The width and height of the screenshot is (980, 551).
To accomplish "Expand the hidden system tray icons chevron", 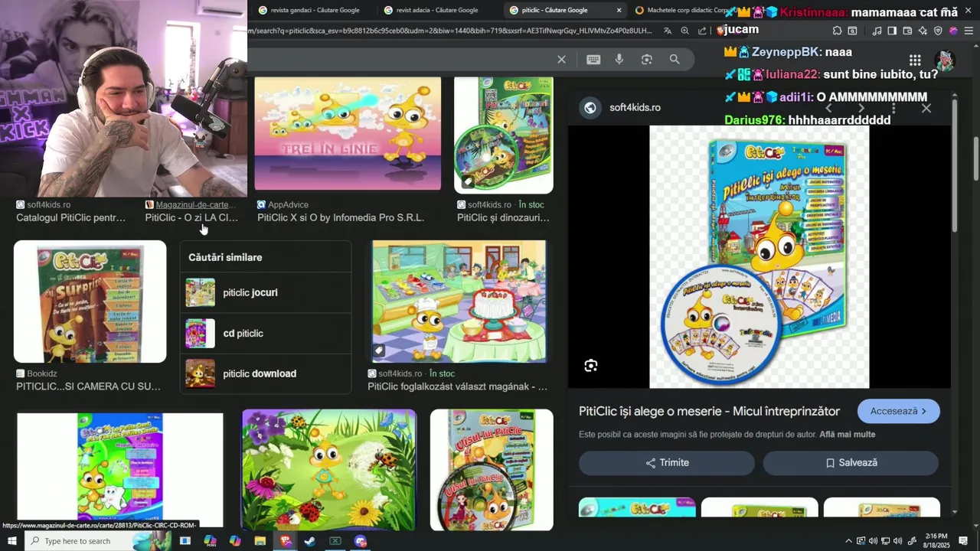I will (848, 541).
